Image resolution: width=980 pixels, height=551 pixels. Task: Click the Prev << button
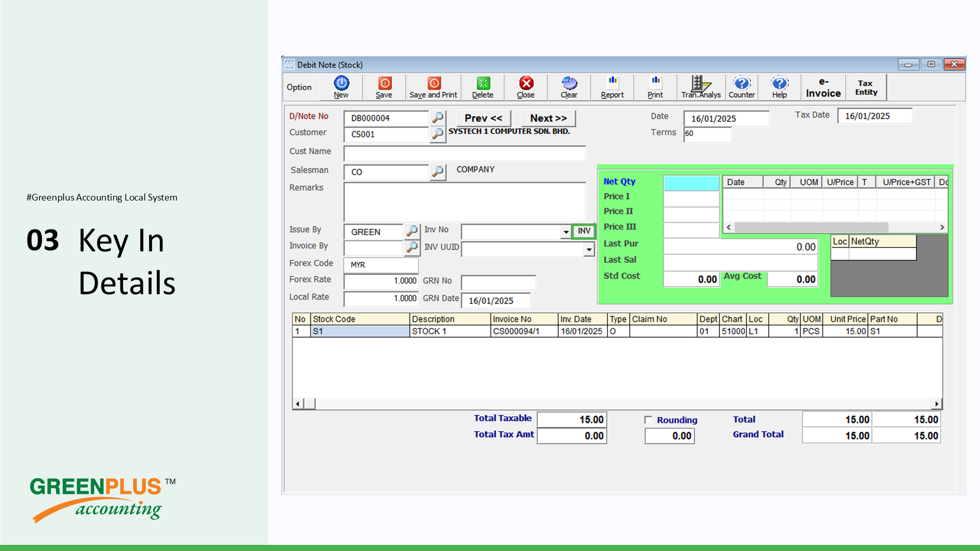tap(483, 118)
